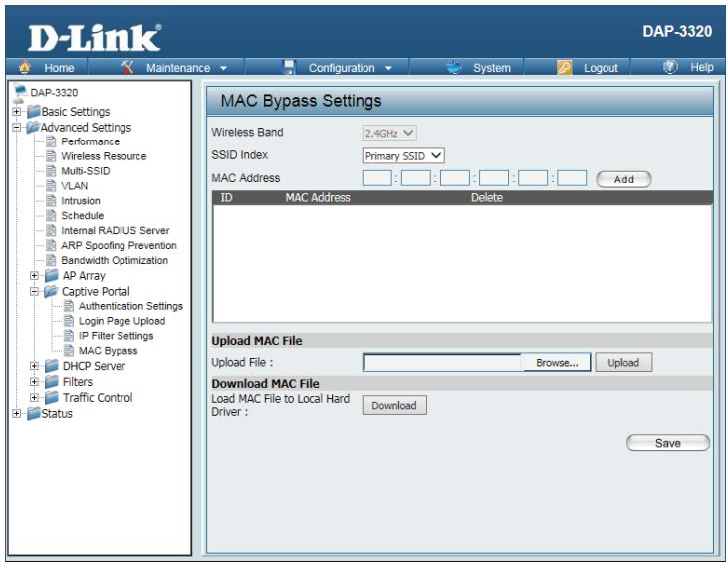This screenshot has height=563, width=728.
Task: Expand the AP Array tree node
Action: [34, 275]
